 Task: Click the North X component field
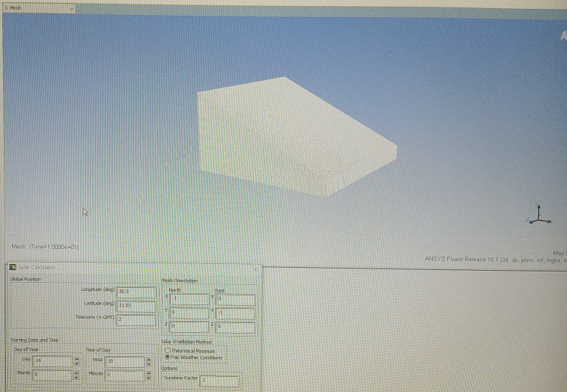189,299
